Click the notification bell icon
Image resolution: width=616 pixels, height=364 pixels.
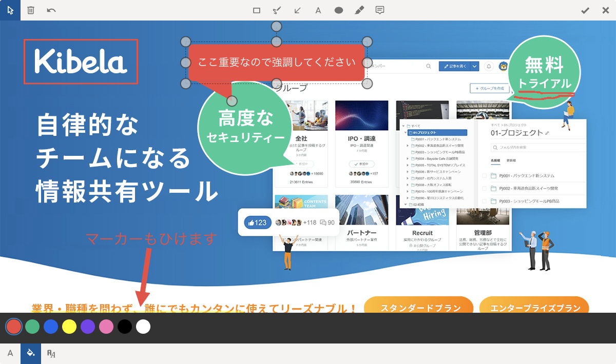click(x=489, y=66)
